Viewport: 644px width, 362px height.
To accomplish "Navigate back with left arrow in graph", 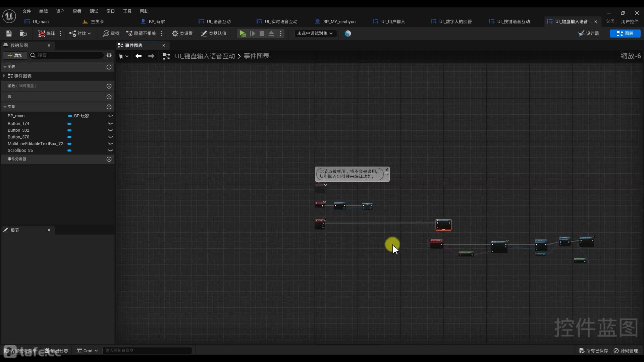I will 138,56.
